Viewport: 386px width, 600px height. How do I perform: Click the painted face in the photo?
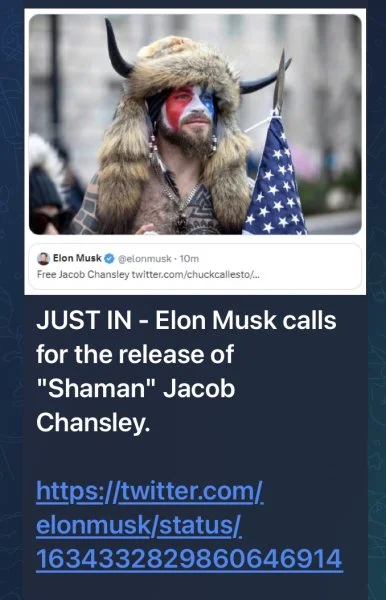[187, 109]
